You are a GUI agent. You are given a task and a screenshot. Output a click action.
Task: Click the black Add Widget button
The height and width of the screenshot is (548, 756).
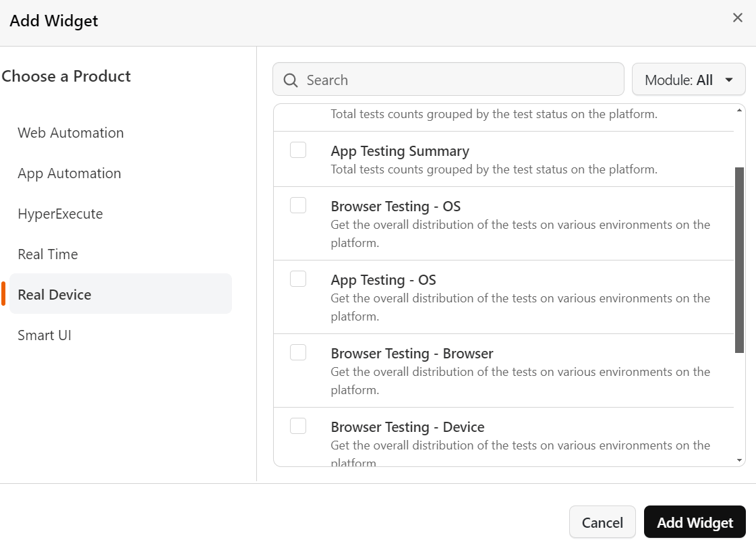point(695,522)
